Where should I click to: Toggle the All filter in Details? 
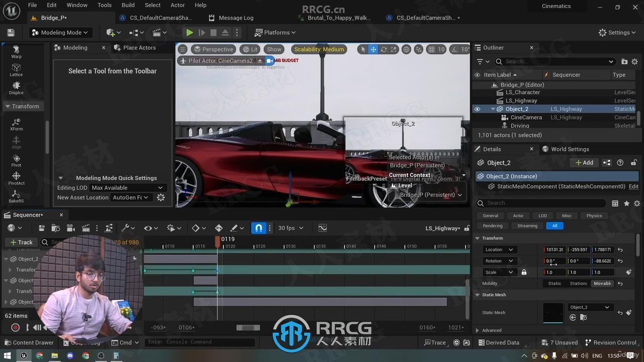click(x=554, y=226)
